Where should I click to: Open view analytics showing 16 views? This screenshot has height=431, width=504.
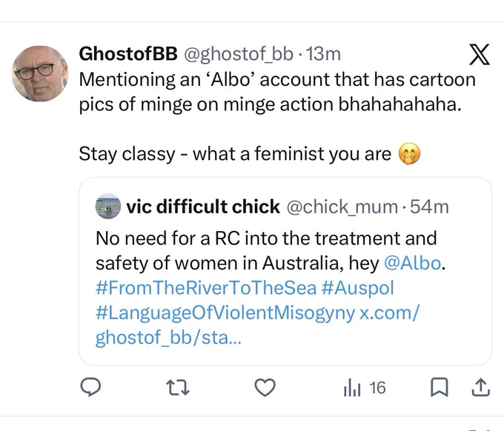pos(365,387)
